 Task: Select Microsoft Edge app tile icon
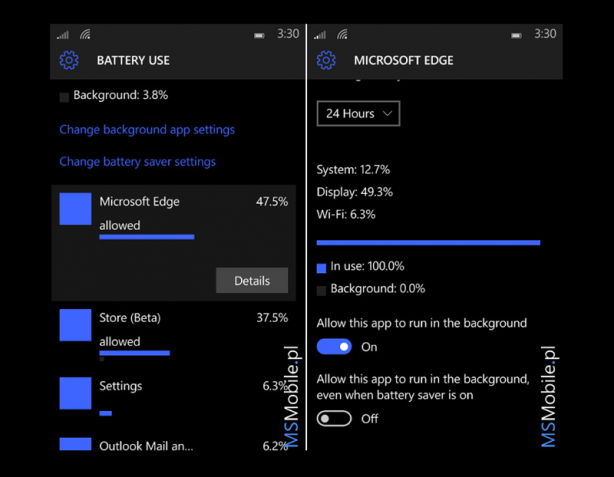tap(75, 209)
